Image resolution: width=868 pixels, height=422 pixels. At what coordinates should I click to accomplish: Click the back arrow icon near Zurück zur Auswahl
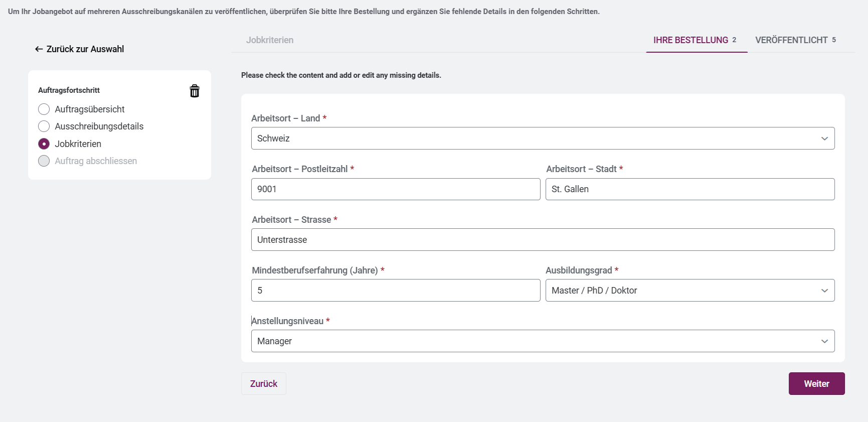pos(39,49)
